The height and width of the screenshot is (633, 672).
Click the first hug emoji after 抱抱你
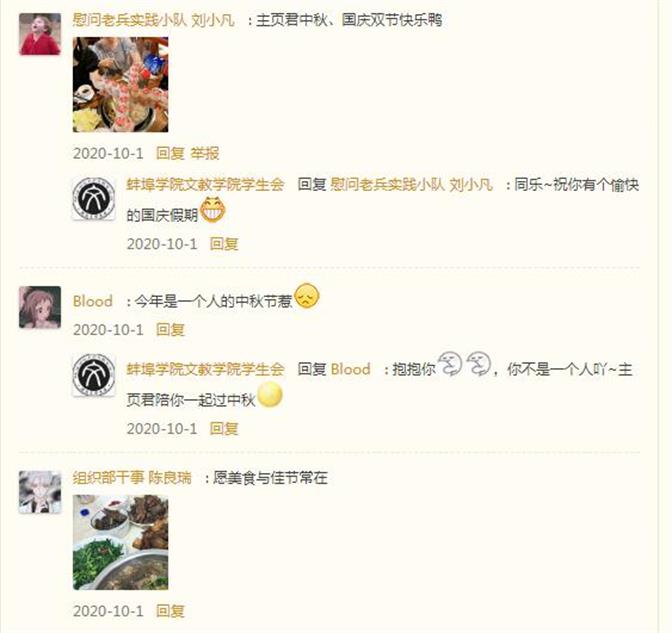[x=450, y=363]
